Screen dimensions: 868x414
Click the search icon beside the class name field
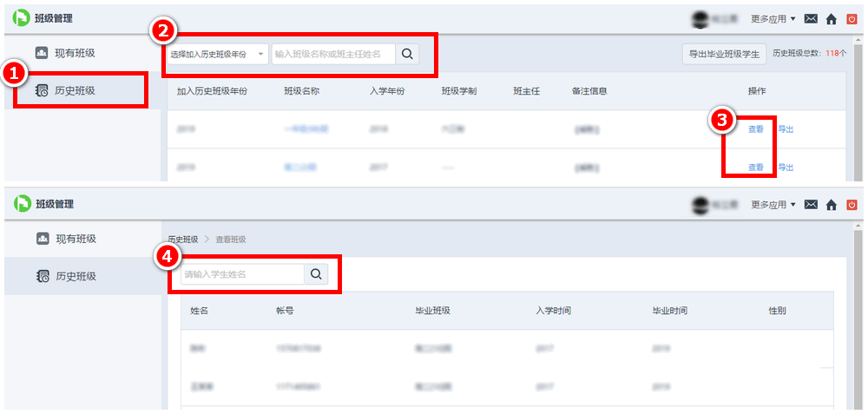(x=407, y=55)
